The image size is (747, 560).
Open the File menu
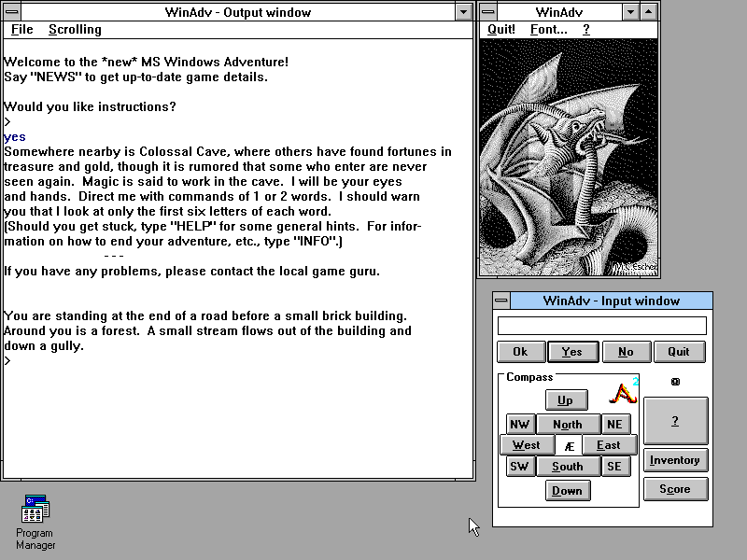21,30
